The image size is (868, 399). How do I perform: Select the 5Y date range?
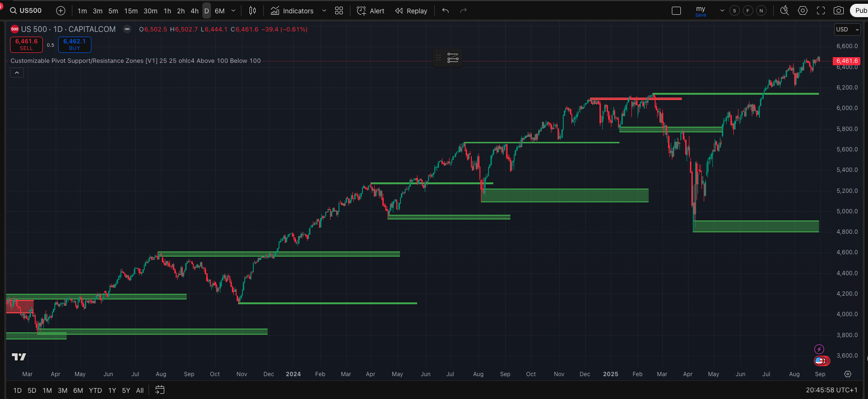126,390
